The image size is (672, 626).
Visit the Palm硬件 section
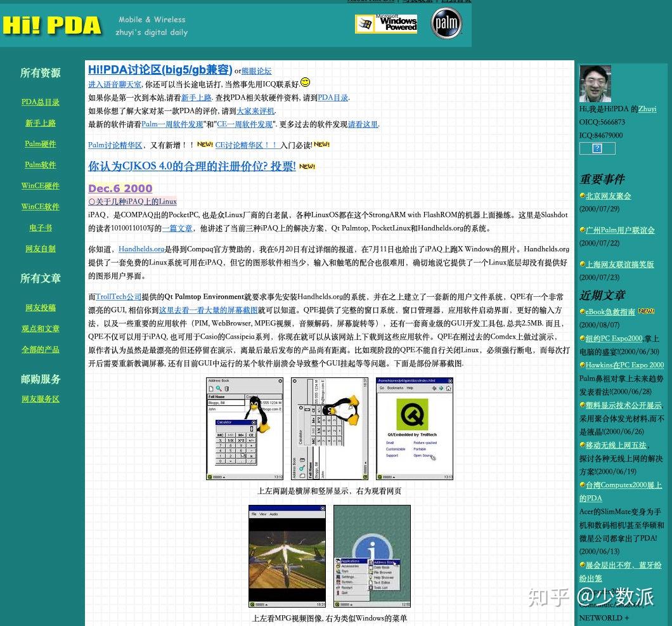click(x=40, y=144)
